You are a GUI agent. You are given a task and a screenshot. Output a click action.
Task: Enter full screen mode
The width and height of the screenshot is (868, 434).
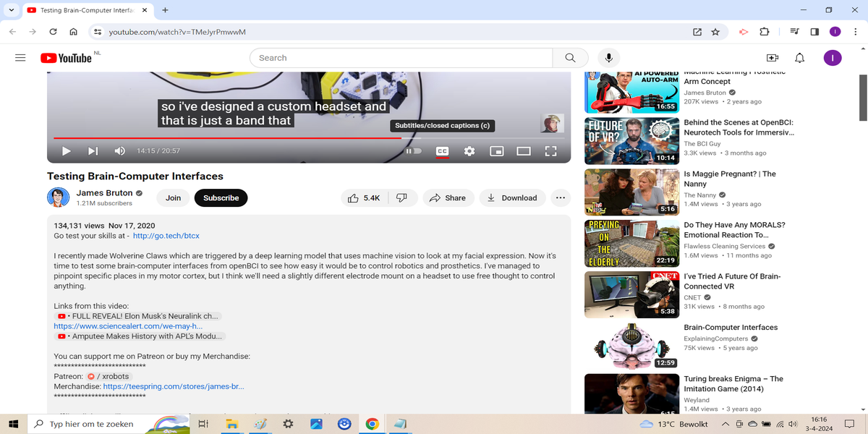550,150
